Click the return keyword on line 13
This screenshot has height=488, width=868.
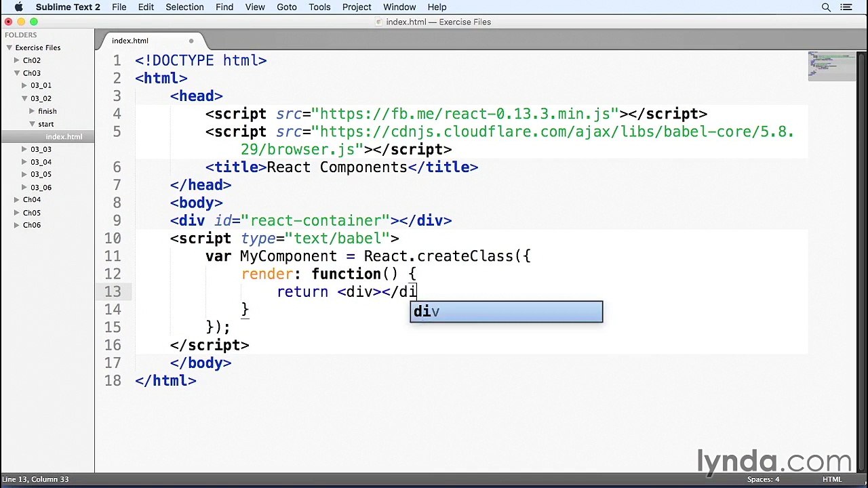[x=302, y=291]
